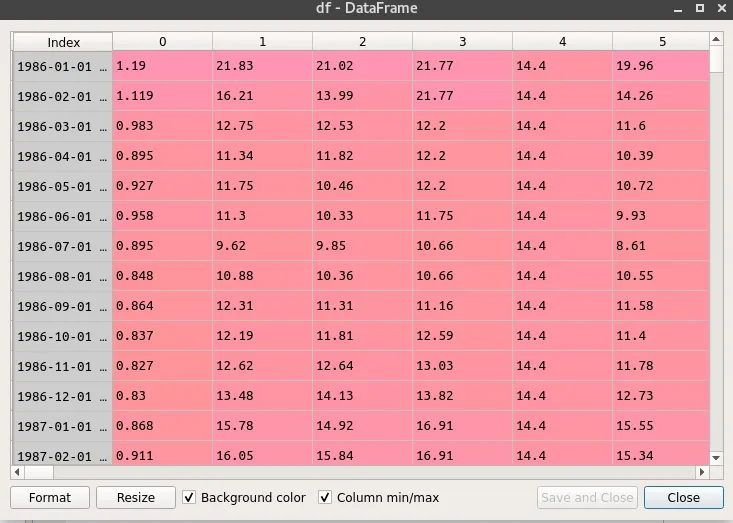Click cell with value 9.62
Viewport: 733px width, 523px height.
click(262, 246)
